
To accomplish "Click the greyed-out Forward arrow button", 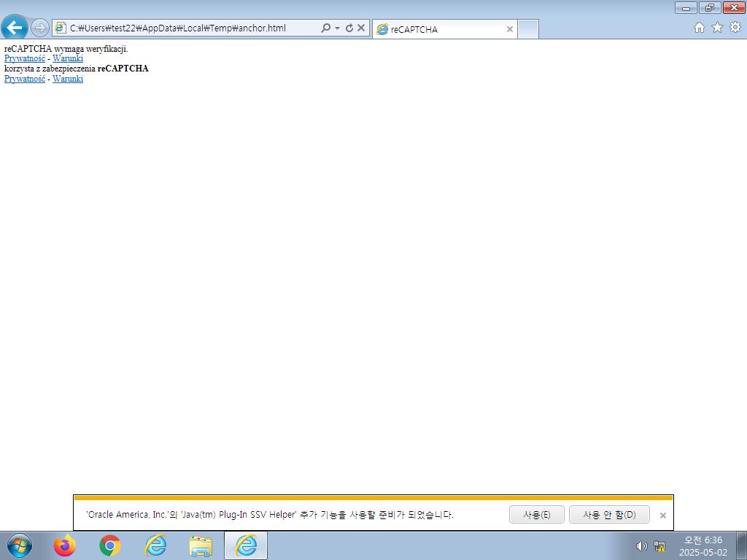I will 40,28.
